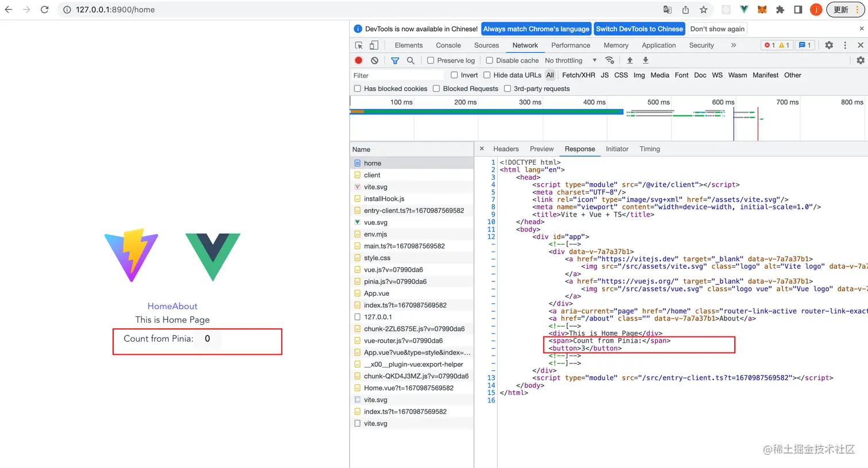Screen dimensions: 868x468
Task: Click the About navigation link
Action: pyautogui.click(x=185, y=306)
